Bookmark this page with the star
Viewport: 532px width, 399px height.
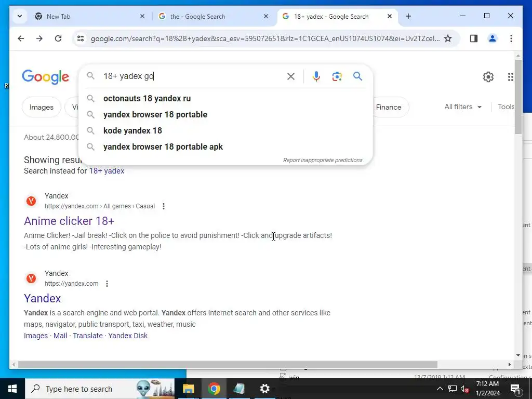(448, 38)
